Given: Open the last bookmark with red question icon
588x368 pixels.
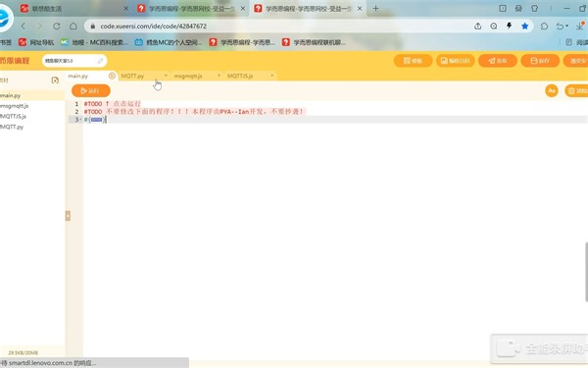Looking at the screenshot, I should pos(314,42).
